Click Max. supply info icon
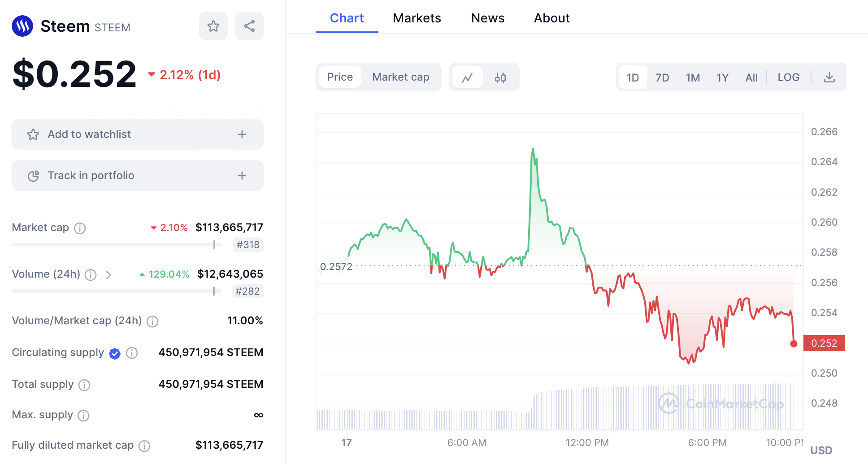 [x=83, y=416]
